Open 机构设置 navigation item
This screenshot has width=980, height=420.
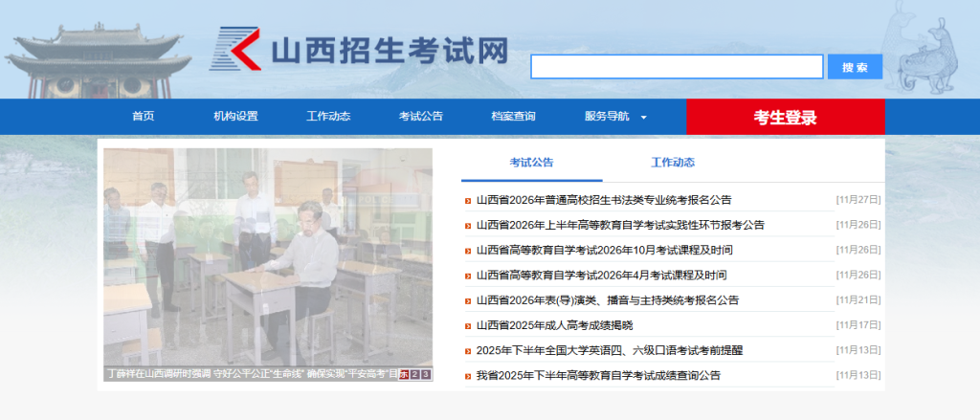(235, 117)
